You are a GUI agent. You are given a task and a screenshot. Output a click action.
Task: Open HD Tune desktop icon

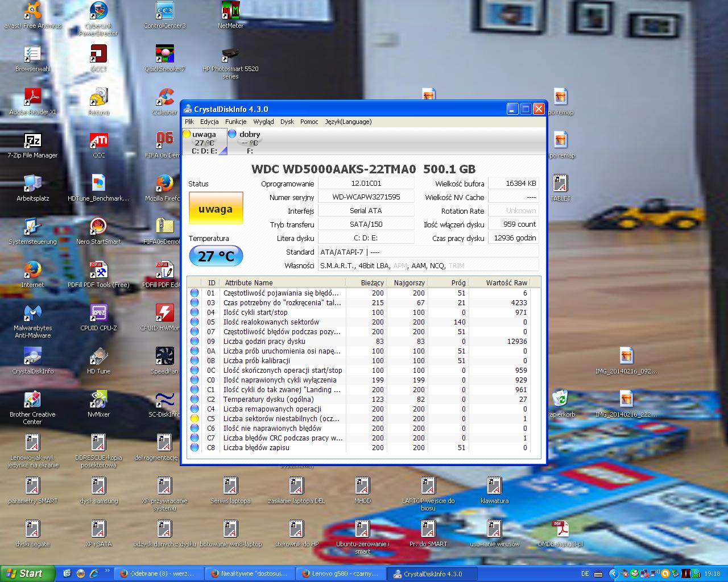pyautogui.click(x=98, y=361)
